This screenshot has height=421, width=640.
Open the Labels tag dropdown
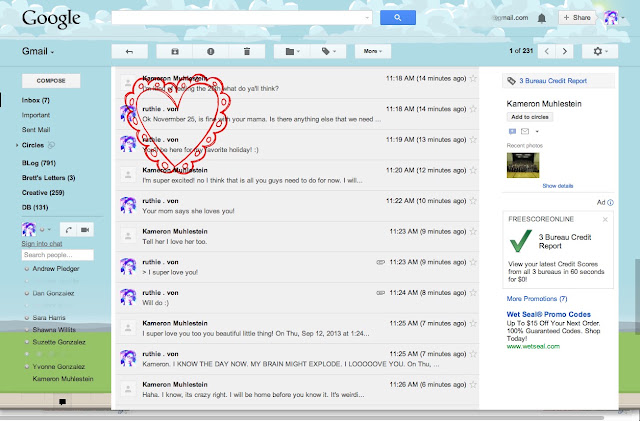(x=328, y=51)
